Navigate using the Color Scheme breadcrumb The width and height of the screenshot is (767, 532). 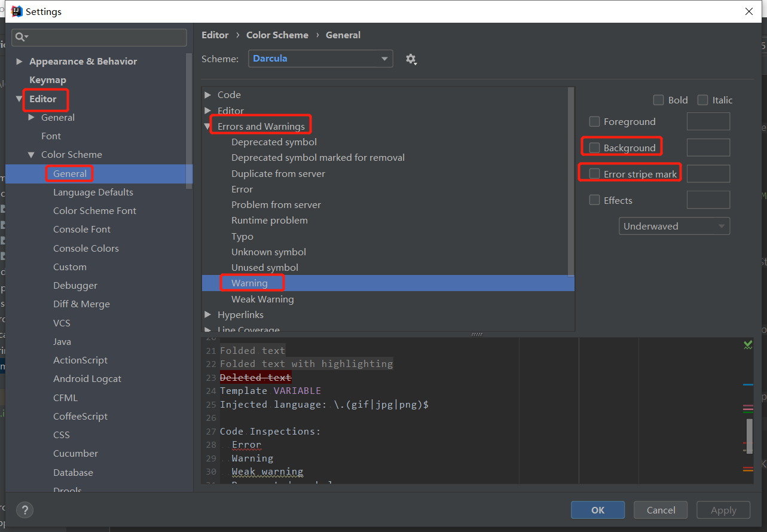[x=277, y=35]
